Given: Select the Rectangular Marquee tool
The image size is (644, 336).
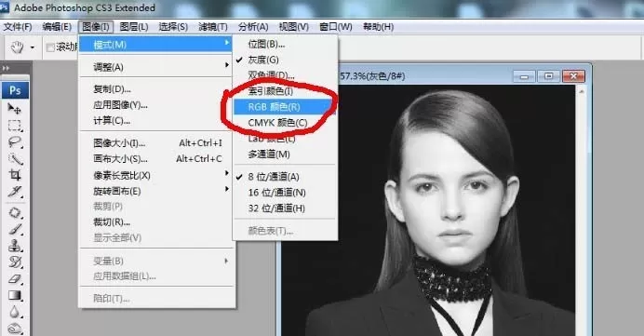Looking at the screenshot, I should [x=15, y=126].
